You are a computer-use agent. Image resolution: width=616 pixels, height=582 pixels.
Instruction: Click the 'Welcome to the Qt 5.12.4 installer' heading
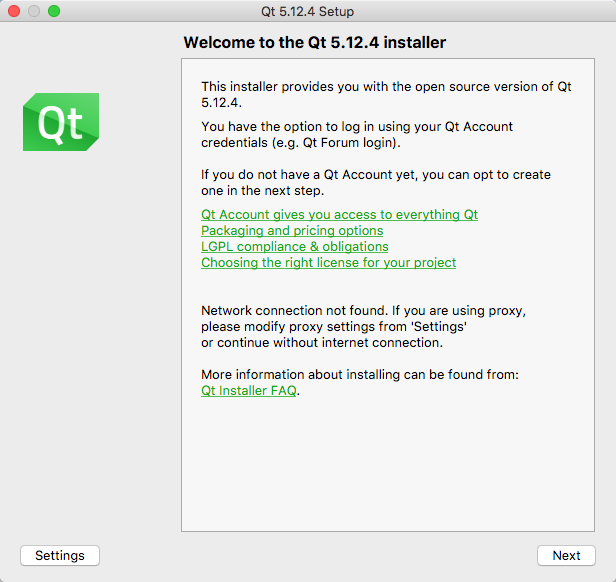pos(315,42)
